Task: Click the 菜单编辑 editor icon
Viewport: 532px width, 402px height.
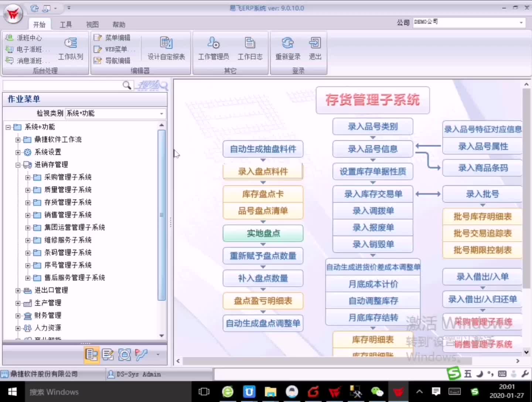Action: tap(98, 37)
